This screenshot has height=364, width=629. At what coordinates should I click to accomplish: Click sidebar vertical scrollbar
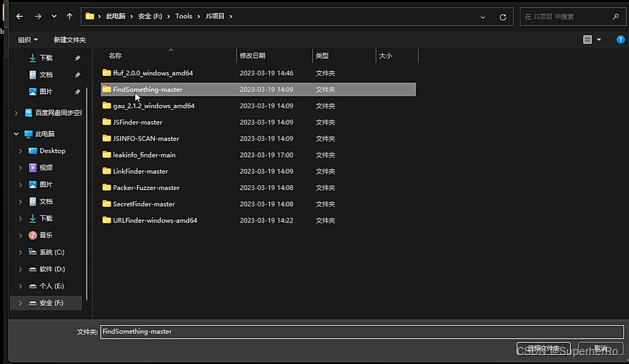coord(87,194)
